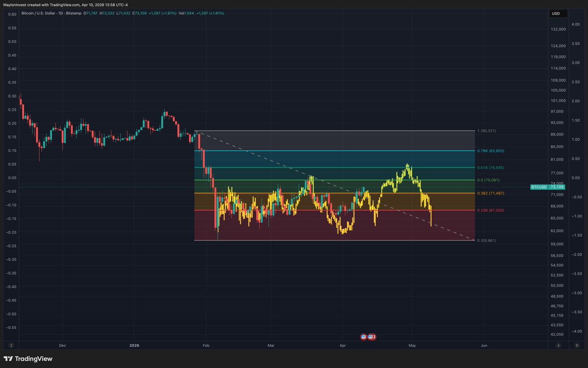Click the 42,050 price axis label
The width and height of the screenshot is (588, 368).
tap(557, 334)
